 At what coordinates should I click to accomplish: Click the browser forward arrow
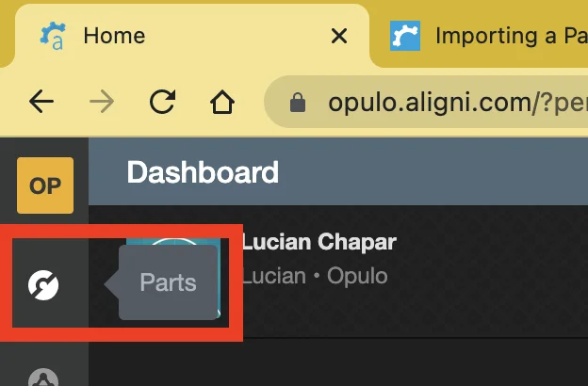pos(101,102)
